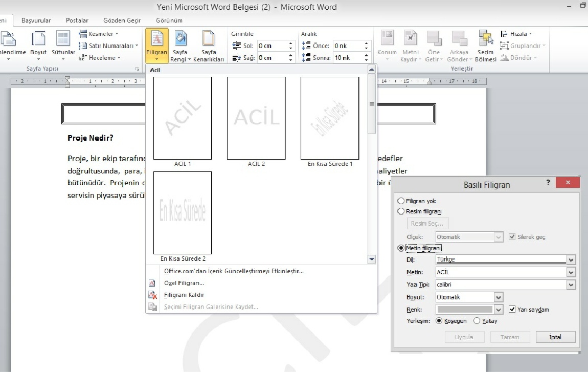Open the Hizala align menu
This screenshot has height=372, width=588.
[516, 34]
